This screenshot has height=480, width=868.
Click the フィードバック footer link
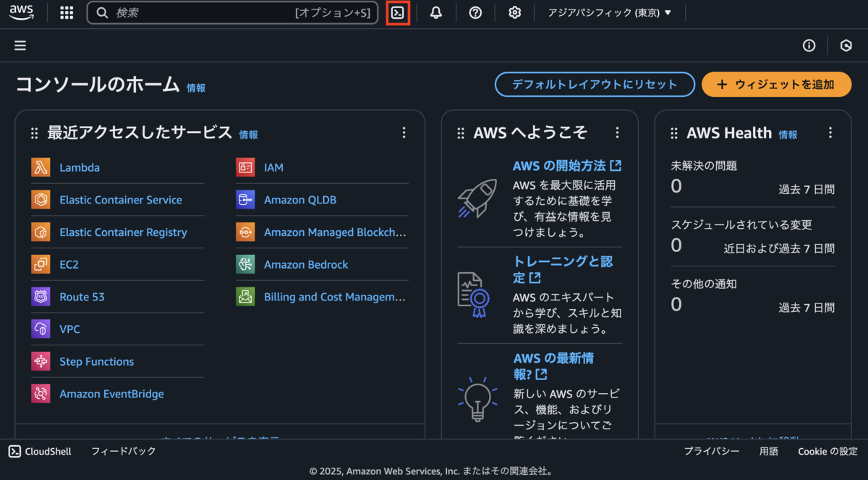[x=124, y=451]
